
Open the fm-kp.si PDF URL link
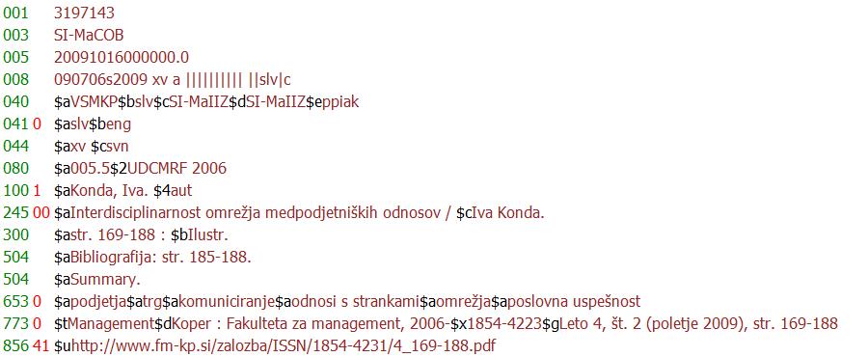pyautogui.click(x=284, y=346)
